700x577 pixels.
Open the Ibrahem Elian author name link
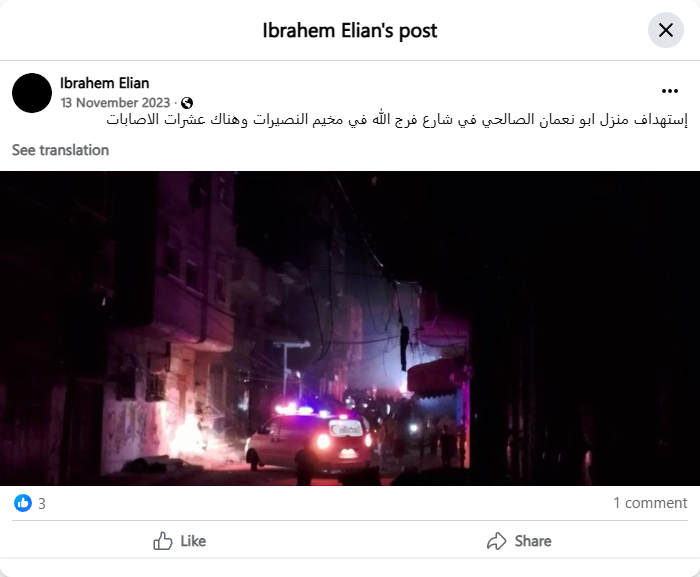pos(104,83)
